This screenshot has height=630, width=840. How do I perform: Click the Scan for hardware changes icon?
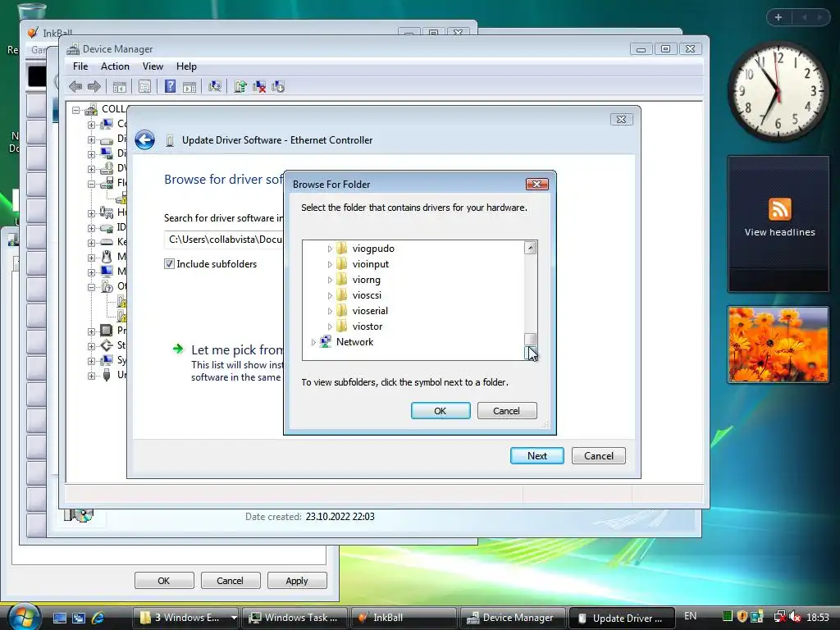click(x=215, y=86)
